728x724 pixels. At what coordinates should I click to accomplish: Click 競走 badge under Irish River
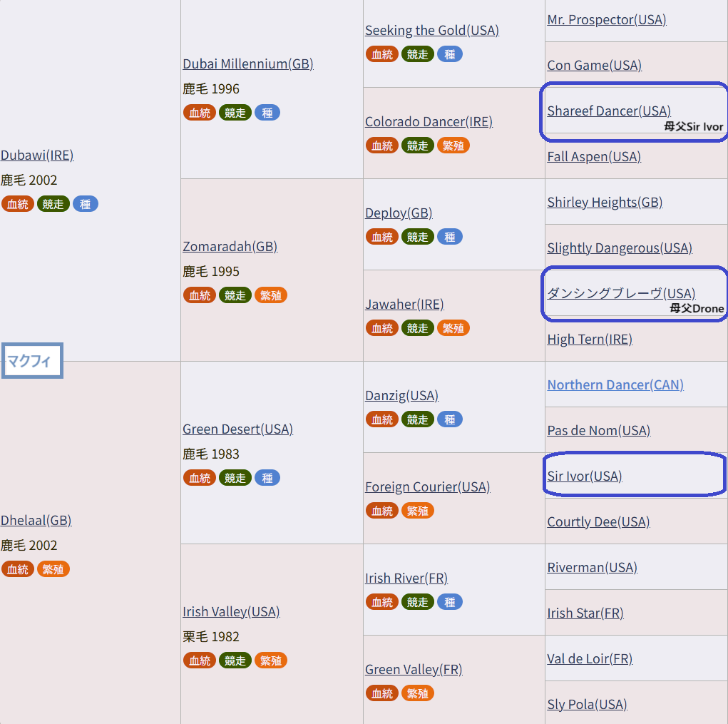[x=417, y=602]
